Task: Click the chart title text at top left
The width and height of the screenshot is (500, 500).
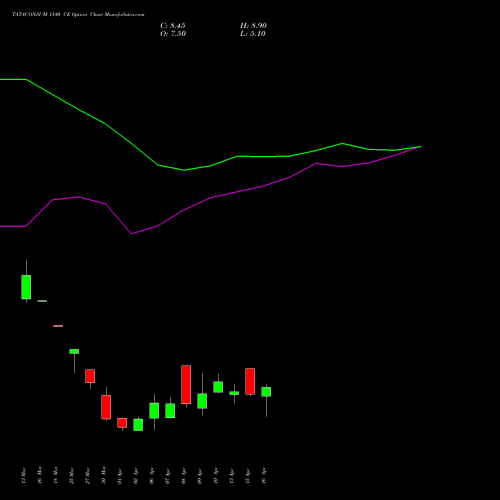Action: pos(78,15)
